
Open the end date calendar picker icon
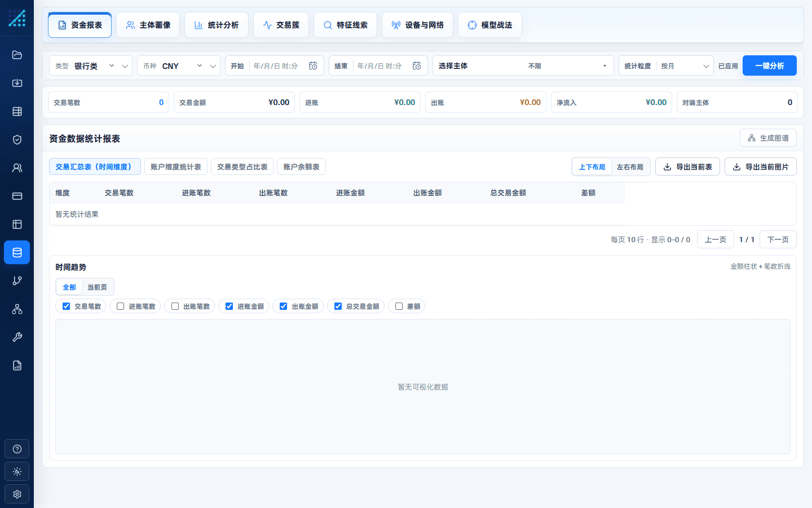point(417,66)
